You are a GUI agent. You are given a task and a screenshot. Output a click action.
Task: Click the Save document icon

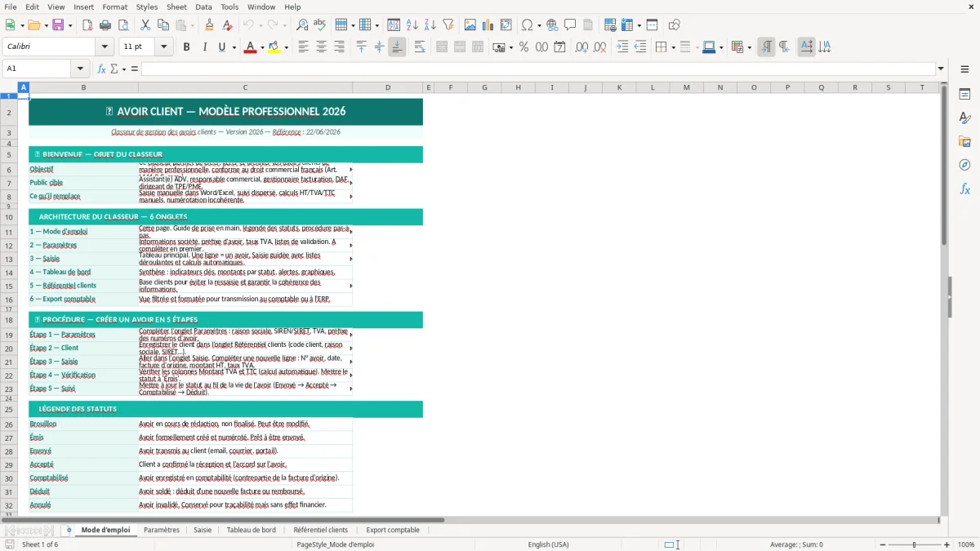[58, 25]
